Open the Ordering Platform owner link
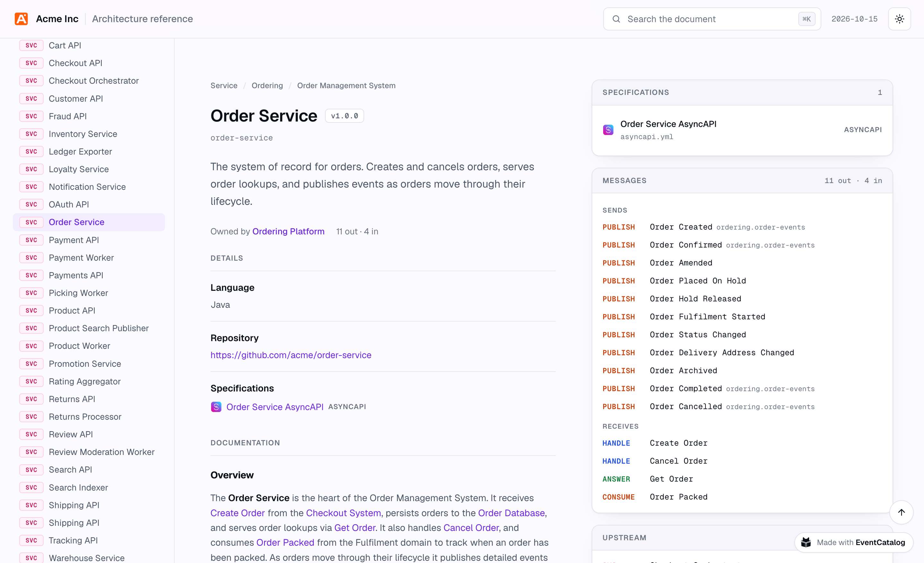 (288, 231)
